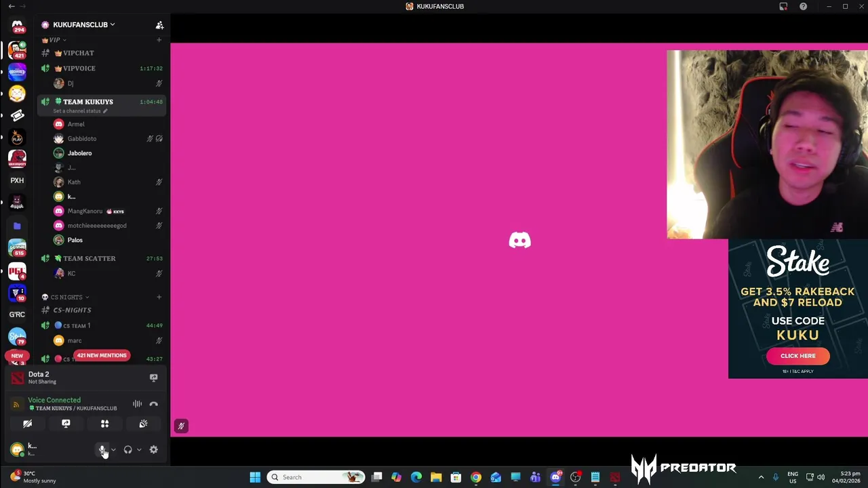Open soundboard icon

pos(143,424)
